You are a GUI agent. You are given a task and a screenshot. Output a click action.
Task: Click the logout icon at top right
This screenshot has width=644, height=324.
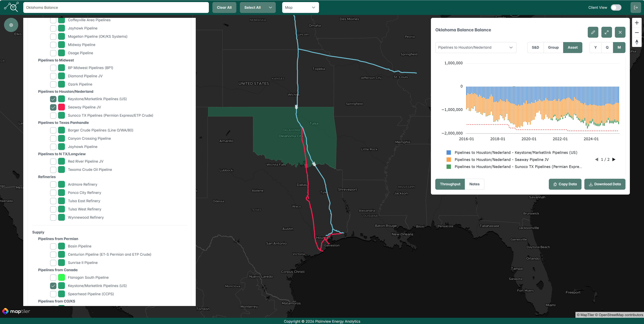[636, 8]
